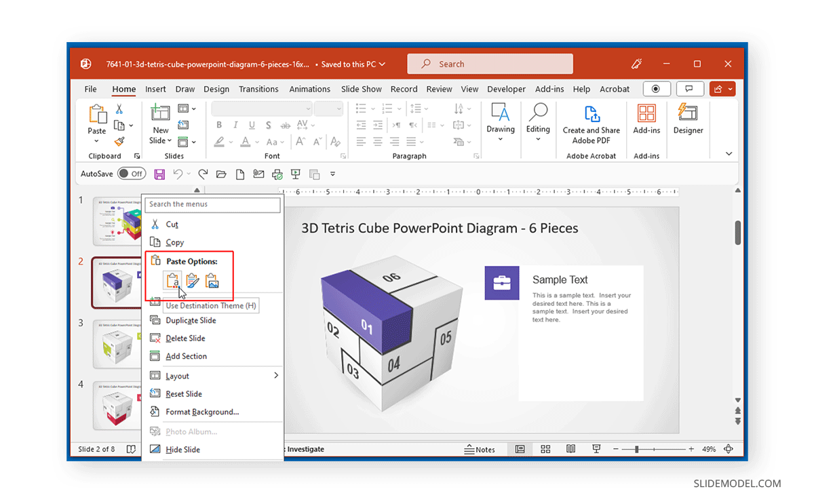Click Fit slide to current window icon
814x504 pixels.
729,449
